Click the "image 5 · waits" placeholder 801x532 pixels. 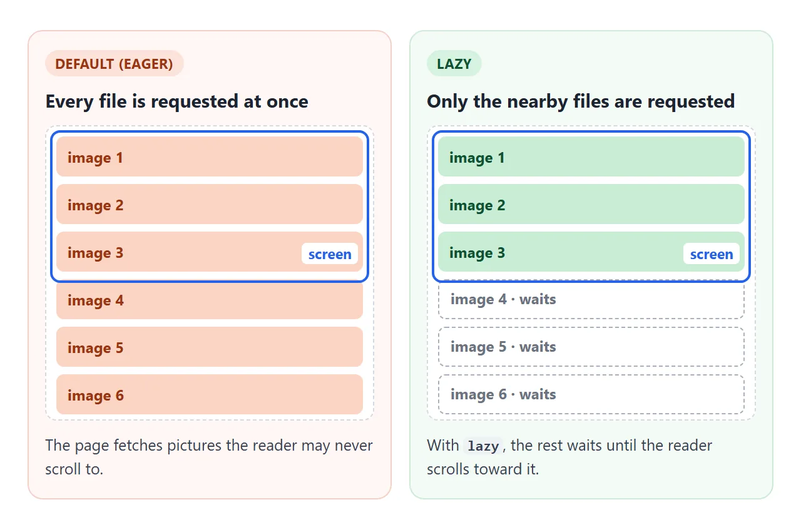591,347
